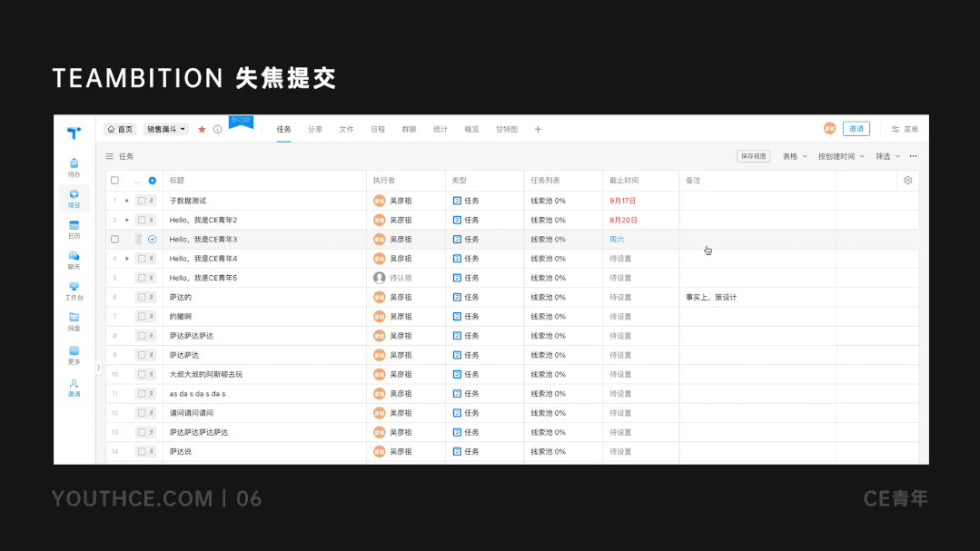The image size is (980, 551).
Task: Mark 子数据测试 task as complete
Action: (x=142, y=201)
